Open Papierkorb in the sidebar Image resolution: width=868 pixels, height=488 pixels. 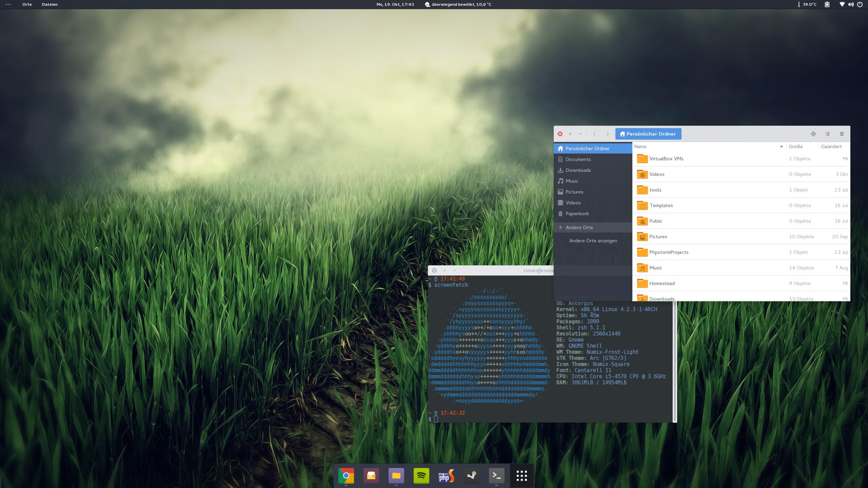tap(577, 214)
